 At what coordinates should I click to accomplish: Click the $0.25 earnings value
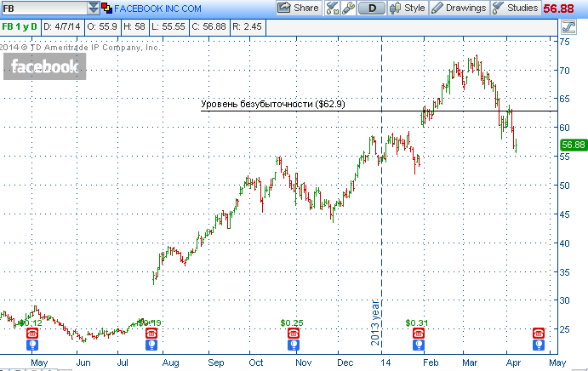pos(292,322)
